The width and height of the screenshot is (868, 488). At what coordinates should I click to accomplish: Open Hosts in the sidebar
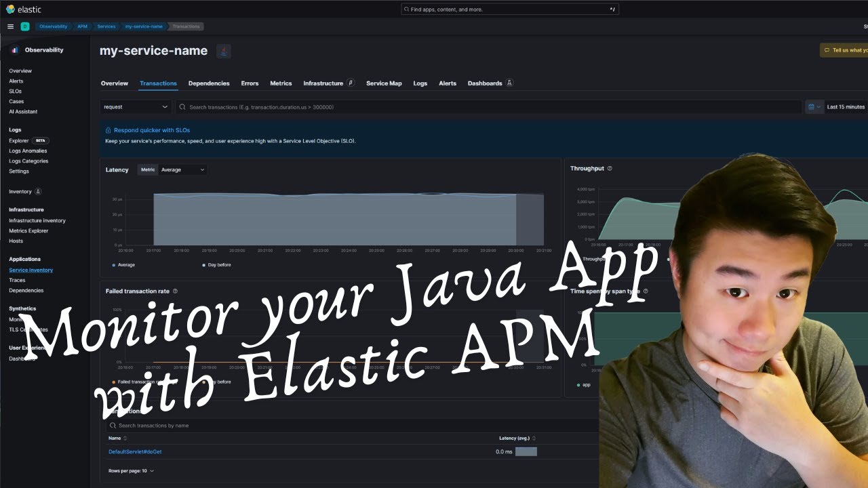point(16,241)
